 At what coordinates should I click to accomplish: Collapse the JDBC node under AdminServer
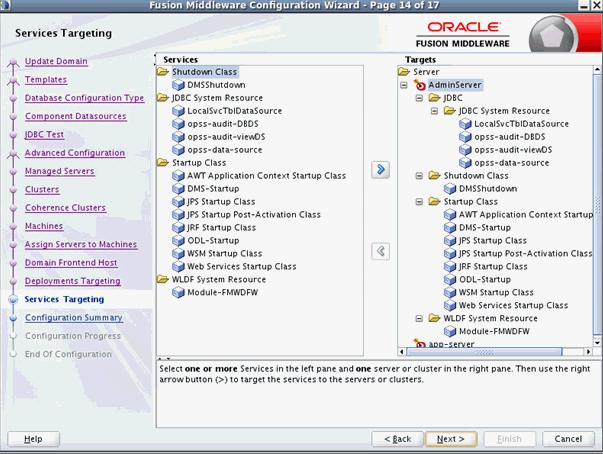click(419, 98)
